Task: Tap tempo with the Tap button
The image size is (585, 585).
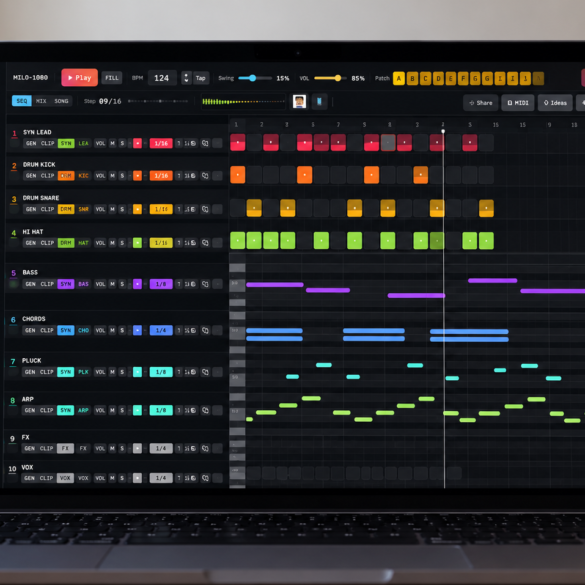Action: click(201, 78)
